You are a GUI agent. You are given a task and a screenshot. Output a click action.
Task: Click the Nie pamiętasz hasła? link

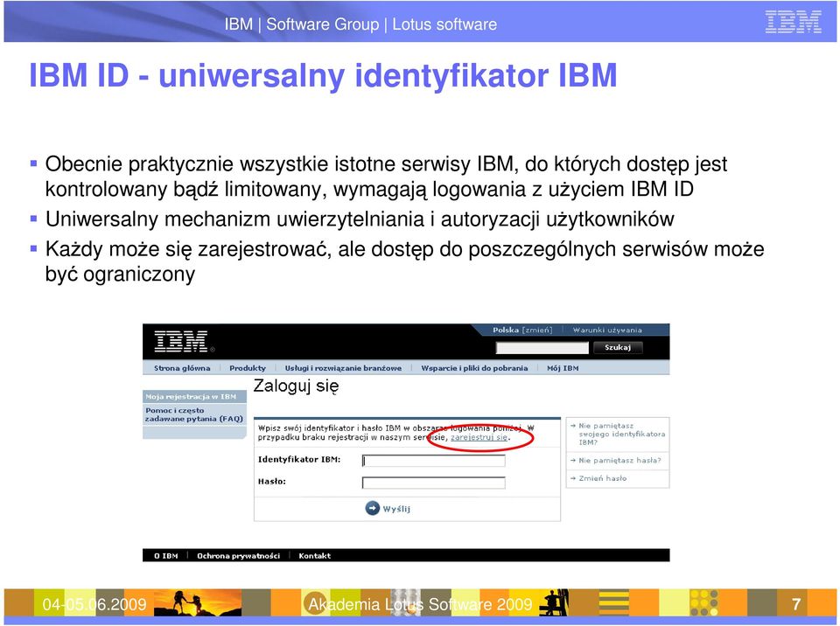click(619, 461)
